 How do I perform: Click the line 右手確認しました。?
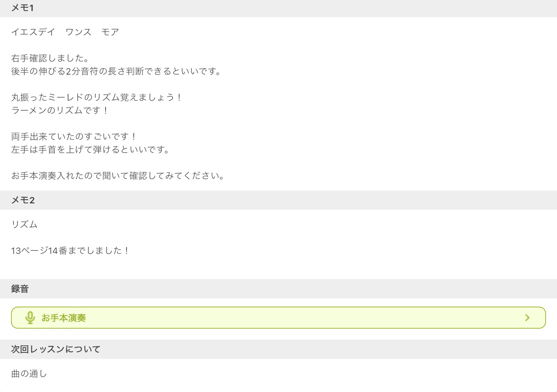pos(50,58)
